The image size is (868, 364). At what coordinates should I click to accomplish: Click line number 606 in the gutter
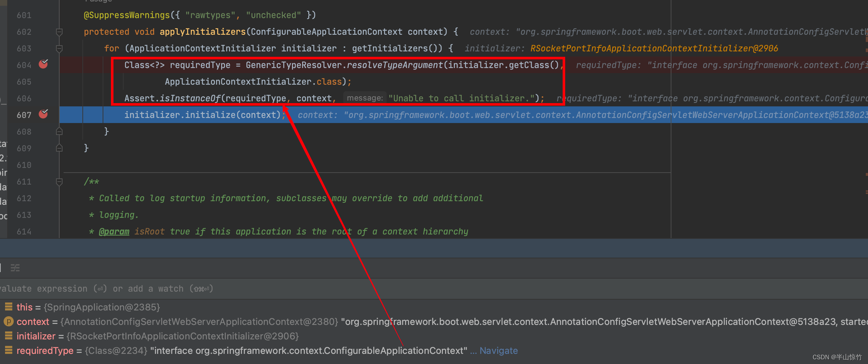tap(24, 98)
